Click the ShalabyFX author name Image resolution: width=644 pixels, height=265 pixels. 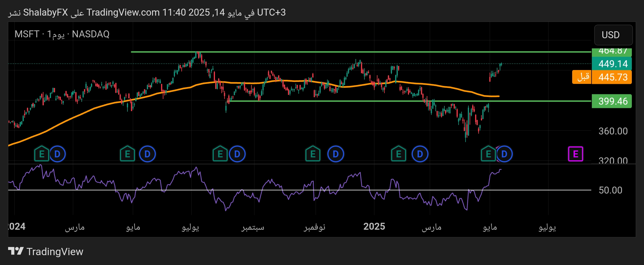(45, 12)
